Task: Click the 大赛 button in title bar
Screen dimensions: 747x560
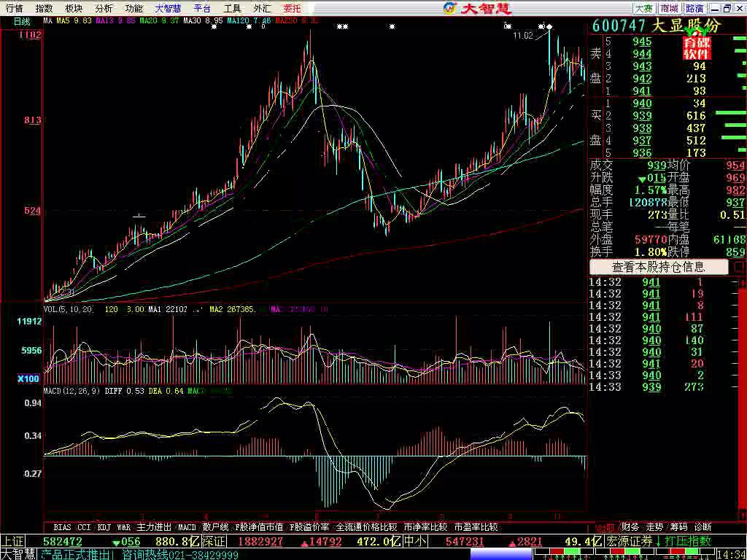Action: pyautogui.click(x=644, y=9)
